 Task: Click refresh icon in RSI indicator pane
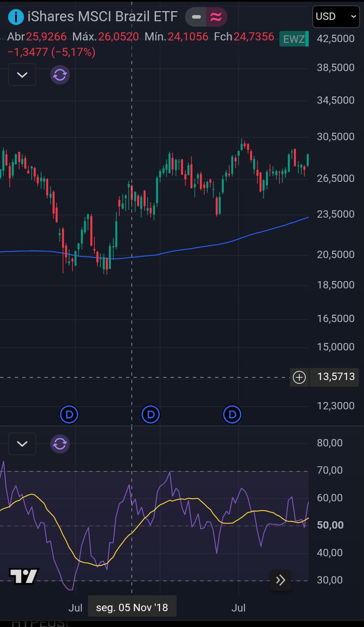pos(60,444)
